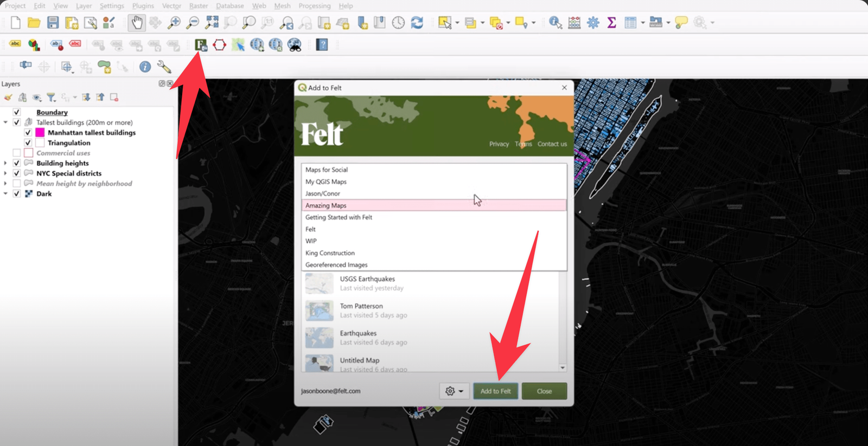Open the binoculars search globe icon
The image size is (868, 446).
(x=294, y=45)
